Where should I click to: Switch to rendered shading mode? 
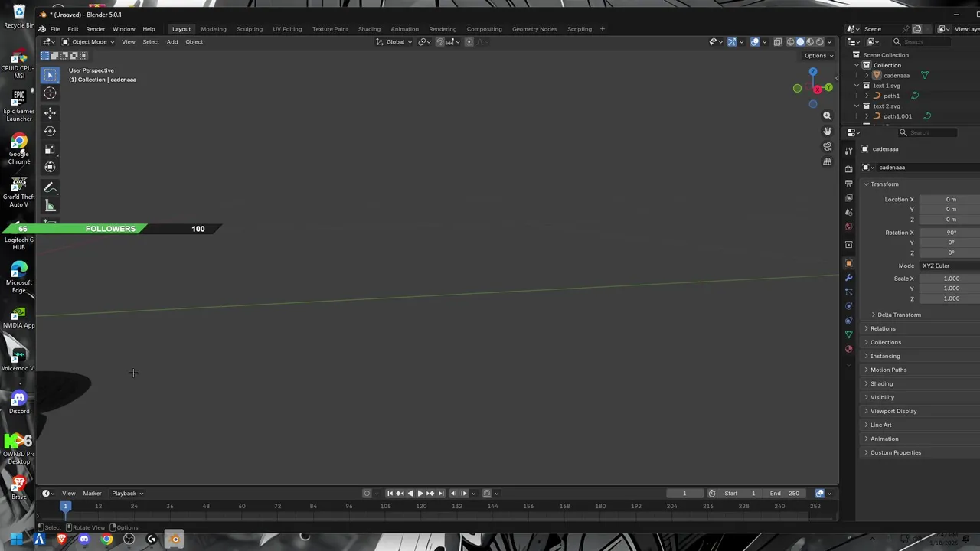pyautogui.click(x=820, y=42)
